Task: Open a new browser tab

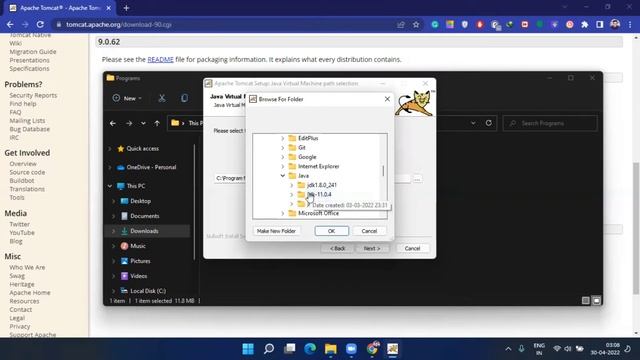Action: tap(126, 8)
